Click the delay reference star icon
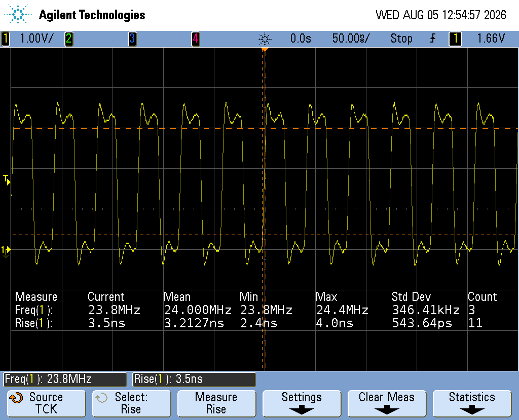The height and width of the screenshot is (420, 519). coord(265,39)
